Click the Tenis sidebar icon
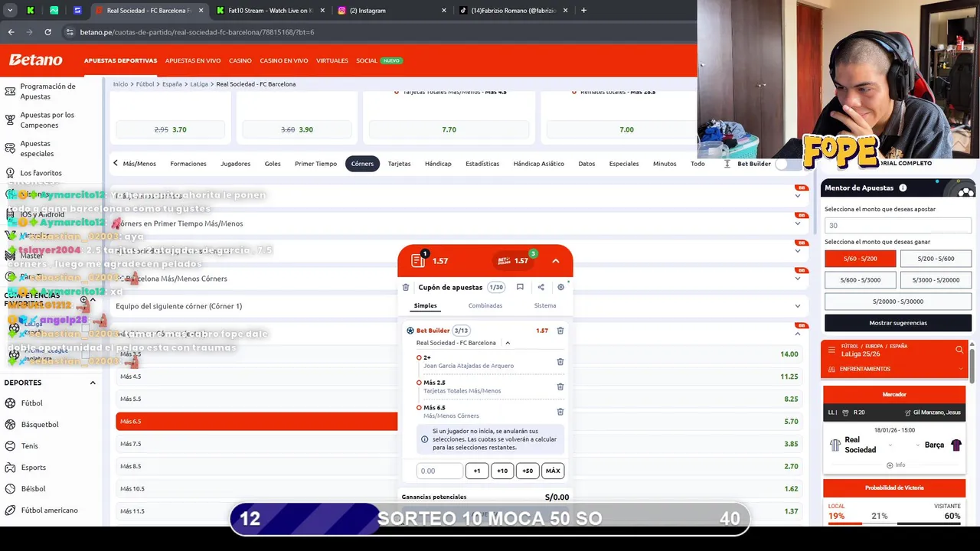 (x=10, y=446)
